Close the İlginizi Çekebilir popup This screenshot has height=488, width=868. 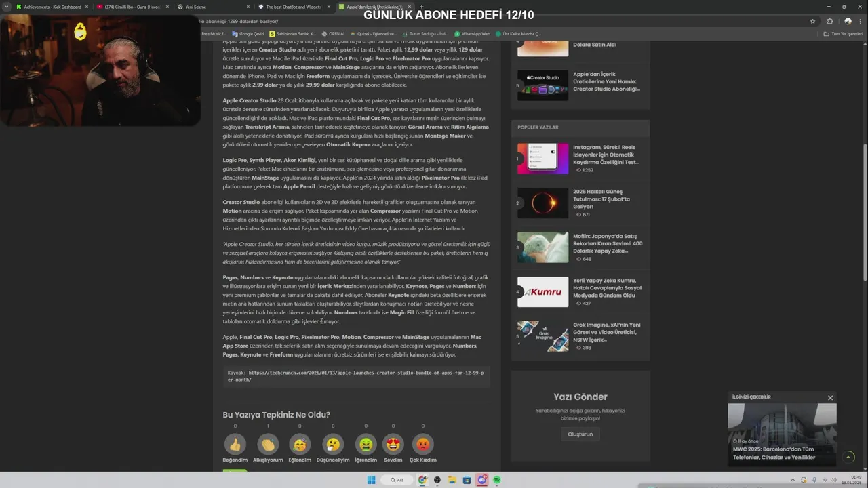[830, 398]
